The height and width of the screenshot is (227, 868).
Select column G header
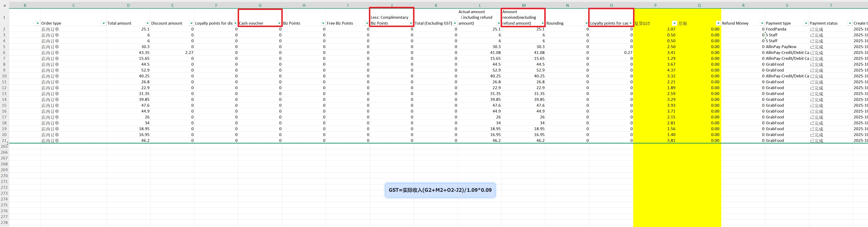click(260, 5)
